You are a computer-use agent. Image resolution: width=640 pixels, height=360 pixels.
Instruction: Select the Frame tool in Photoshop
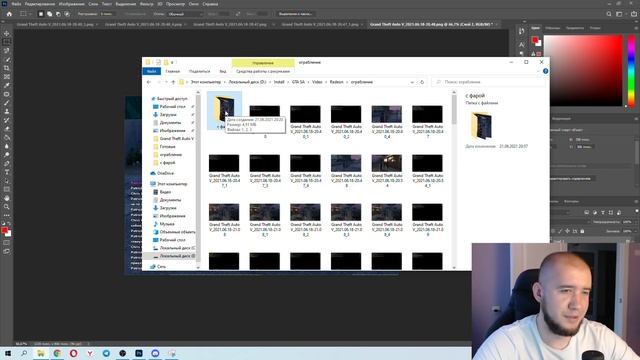[7, 76]
